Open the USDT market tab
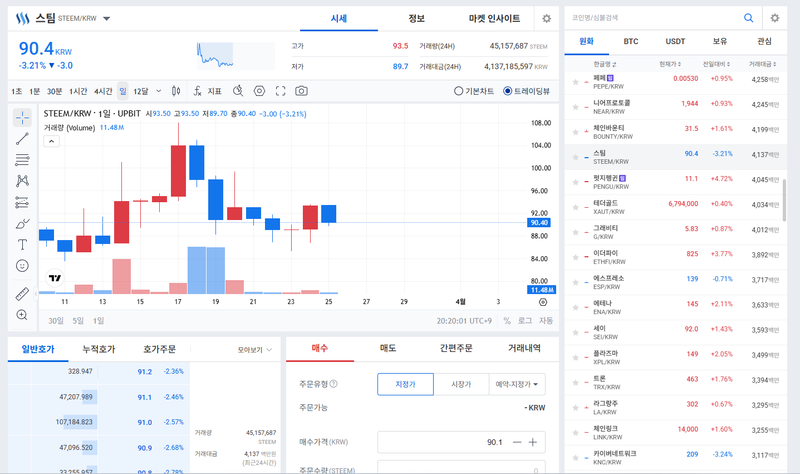This screenshot has width=800, height=474. point(675,42)
